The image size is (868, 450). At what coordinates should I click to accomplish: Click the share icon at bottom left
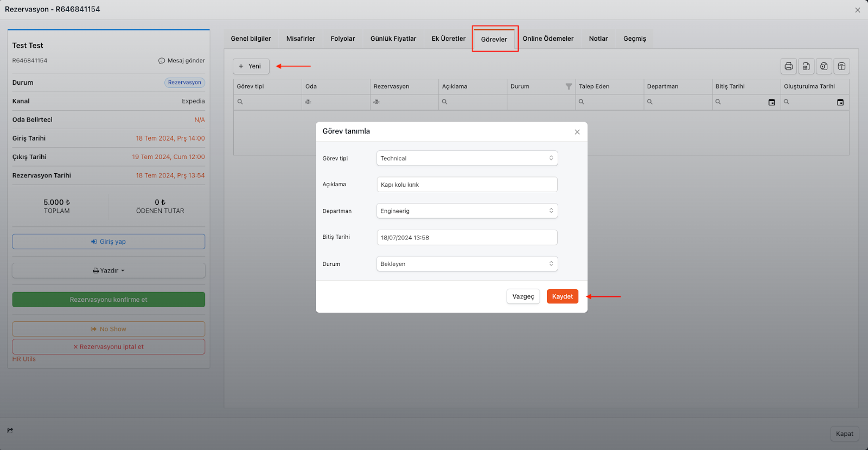point(10,430)
